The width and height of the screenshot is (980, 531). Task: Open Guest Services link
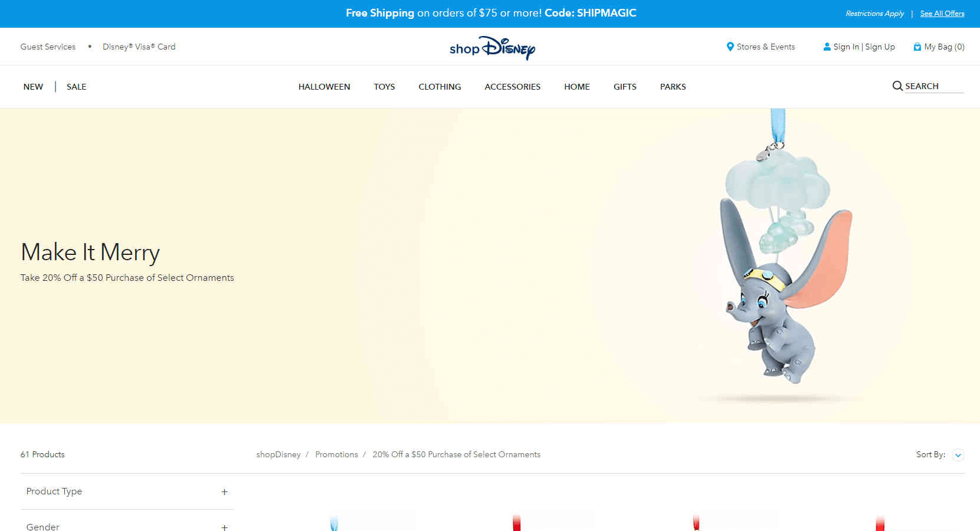(48, 47)
